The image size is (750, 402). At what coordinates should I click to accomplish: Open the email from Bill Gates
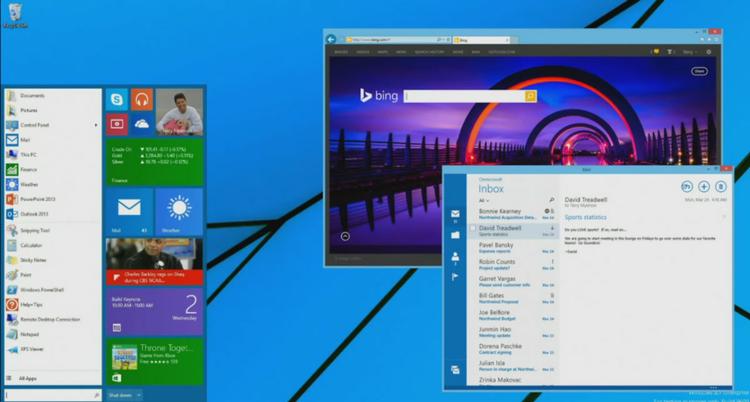512,299
